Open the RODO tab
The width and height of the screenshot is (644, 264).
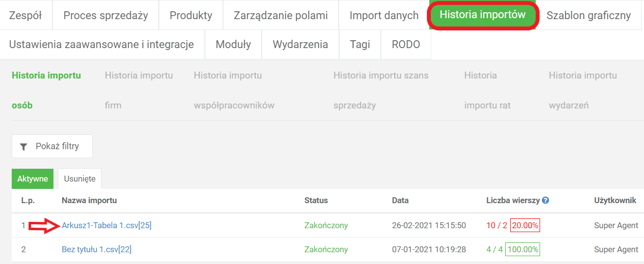406,45
